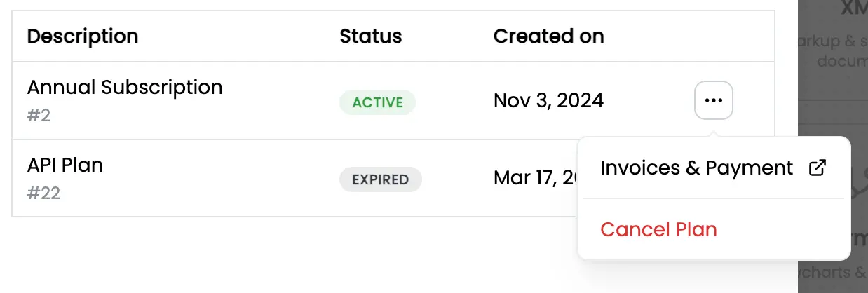Viewport: 868px width, 293px height.
Task: Click the Status column header
Action: coord(371,36)
